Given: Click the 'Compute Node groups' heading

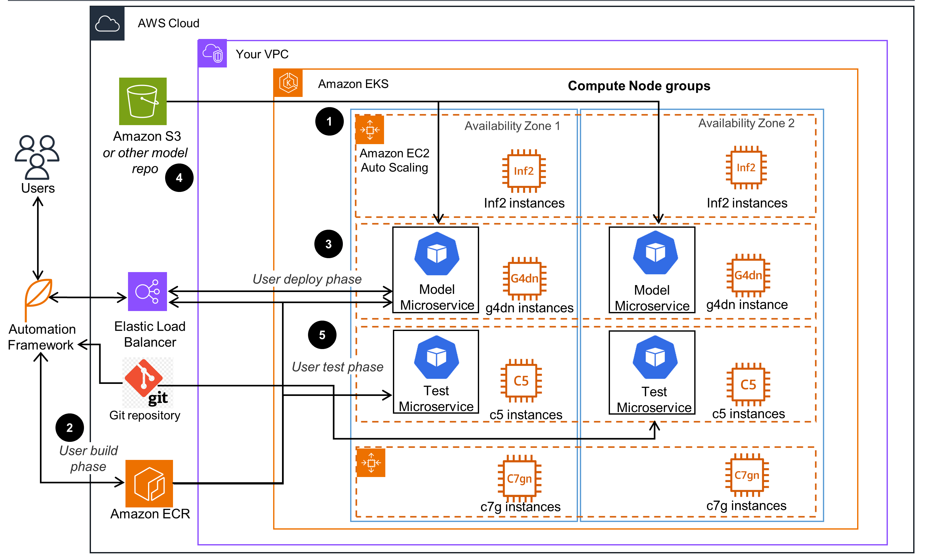Looking at the screenshot, I should click(x=639, y=86).
